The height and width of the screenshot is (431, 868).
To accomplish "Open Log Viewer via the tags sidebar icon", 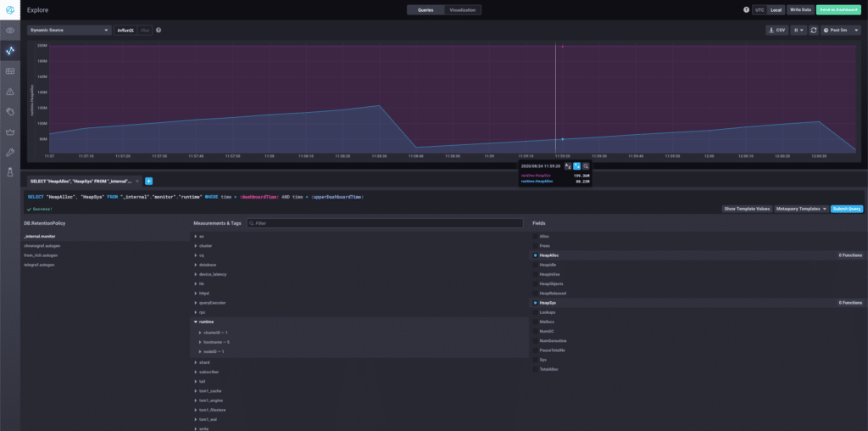I will [10, 112].
